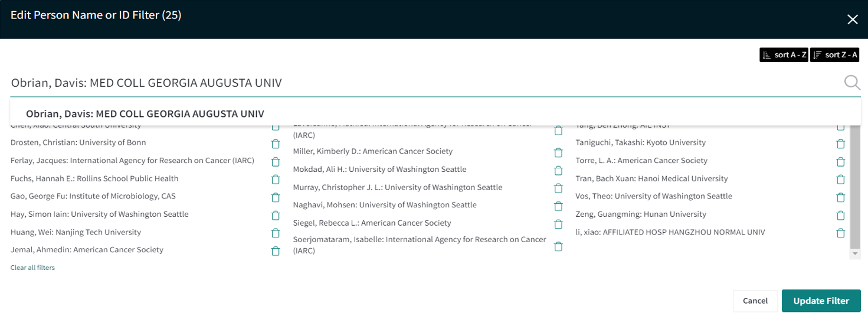Delete the Gao, George Fu filter
The width and height of the screenshot is (868, 319).
pyautogui.click(x=275, y=197)
